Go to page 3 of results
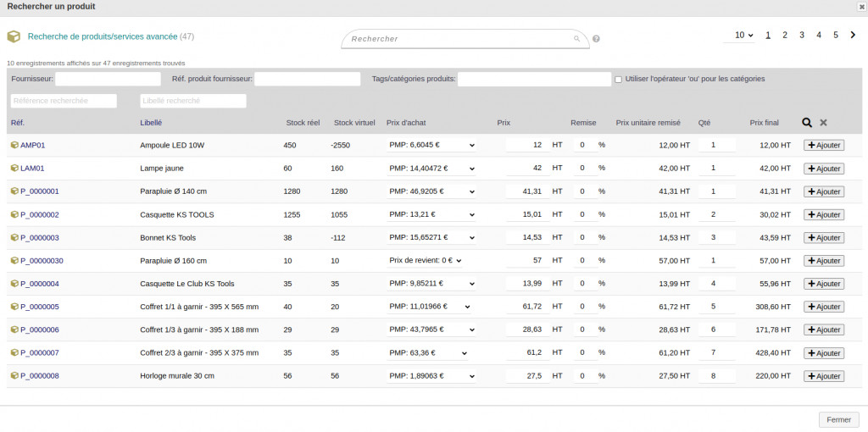 (802, 36)
